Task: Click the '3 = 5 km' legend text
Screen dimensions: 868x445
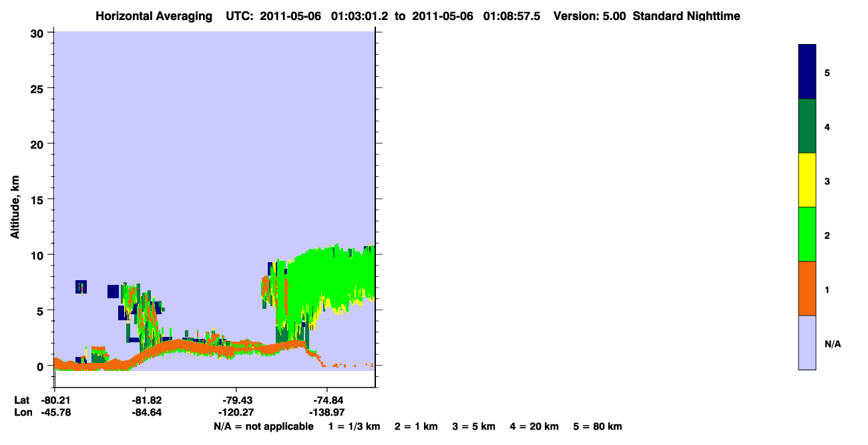Action: tap(474, 426)
